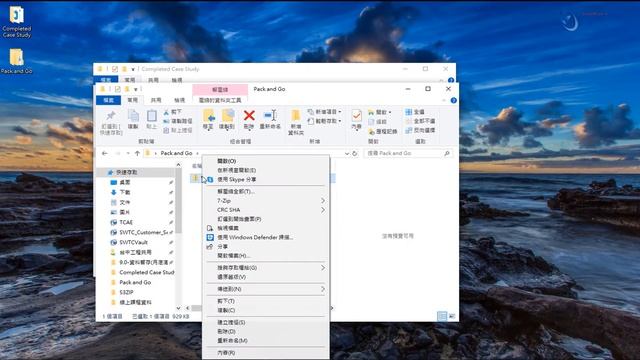Choose Create shortcut (S) in context menu
Image resolution: width=640 pixels, height=360 pixels.
[266, 322]
